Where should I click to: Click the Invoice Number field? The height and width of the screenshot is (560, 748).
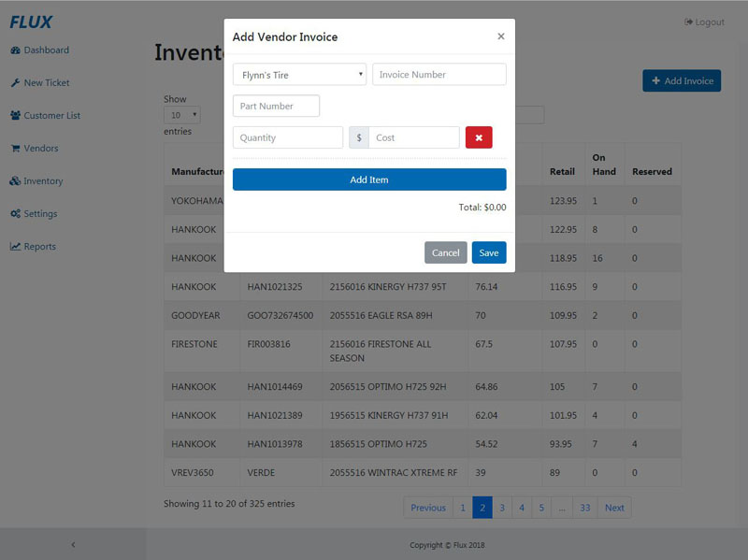point(439,75)
